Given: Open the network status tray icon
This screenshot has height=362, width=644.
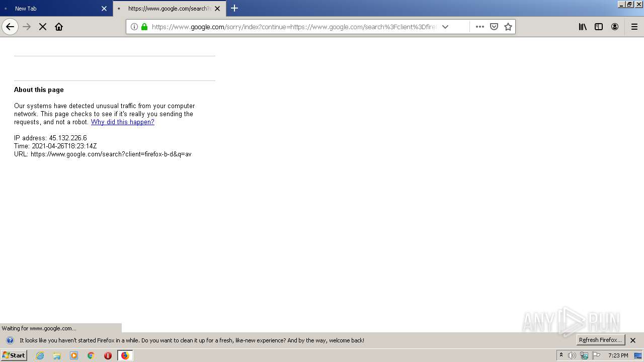Looking at the screenshot, I should 584,355.
